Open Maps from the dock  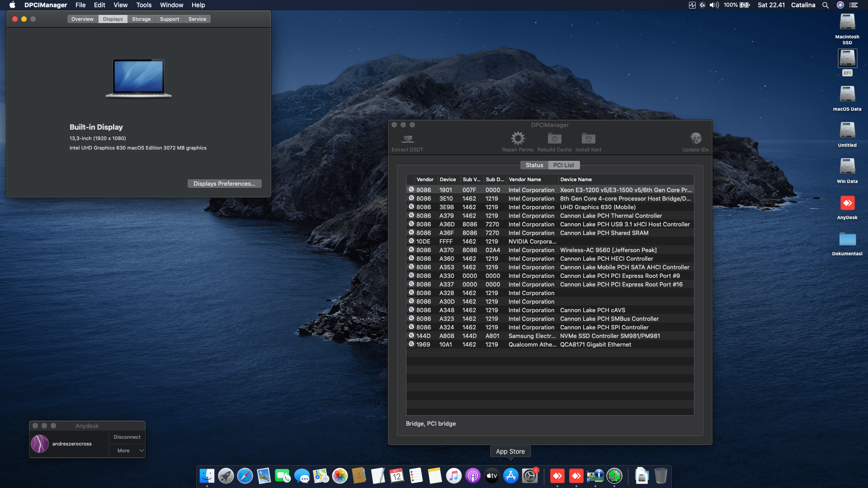(321, 476)
